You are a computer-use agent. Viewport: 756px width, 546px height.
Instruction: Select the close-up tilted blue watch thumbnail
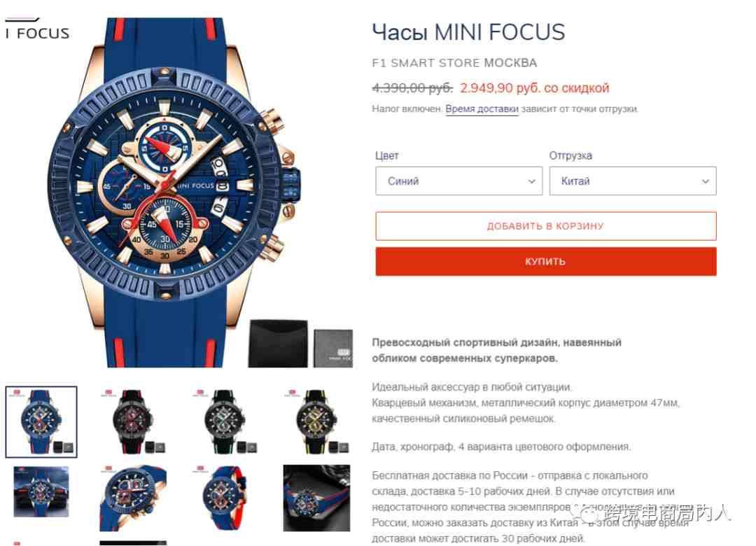coord(132,498)
